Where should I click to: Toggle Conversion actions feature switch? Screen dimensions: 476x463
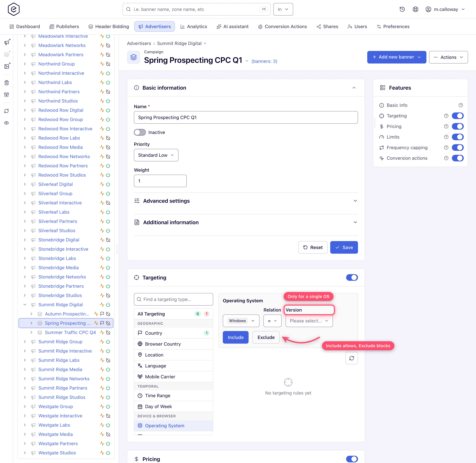(457, 158)
